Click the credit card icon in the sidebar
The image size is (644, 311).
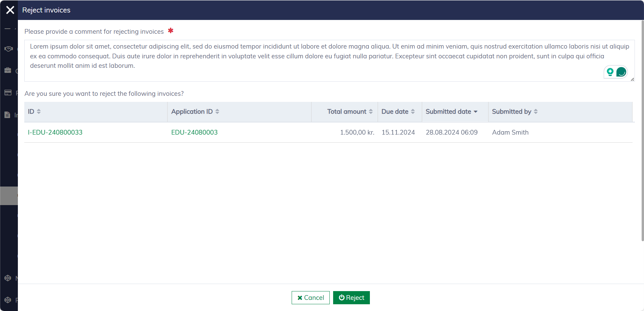coord(8,93)
